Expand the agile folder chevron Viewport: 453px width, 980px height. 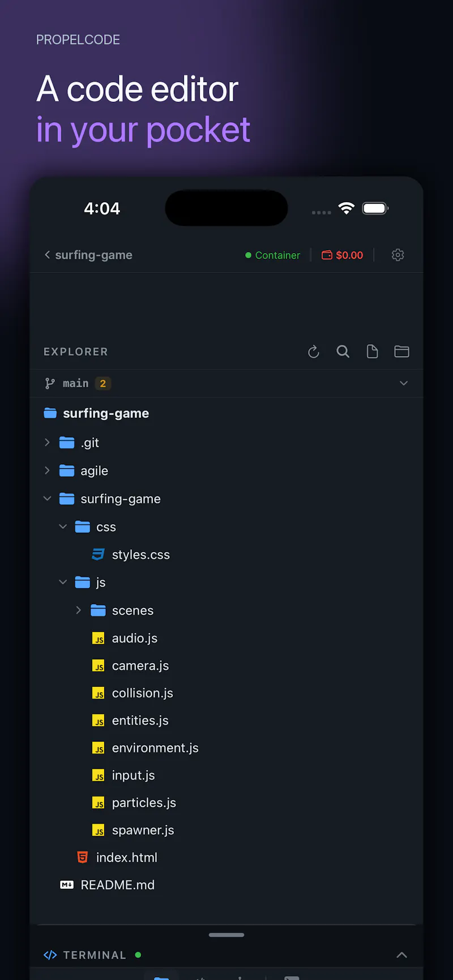click(x=47, y=470)
